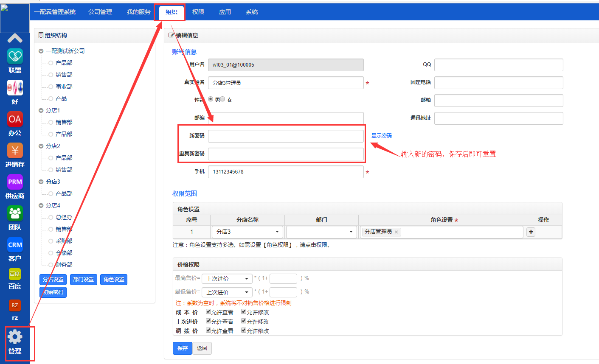Launch the CRM 客户 icon
Image resolution: width=599 pixels, height=364 pixels.
pyautogui.click(x=15, y=245)
